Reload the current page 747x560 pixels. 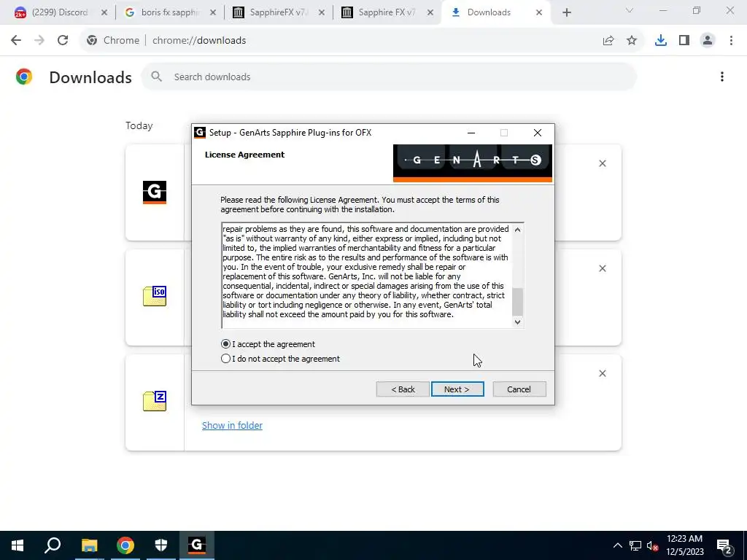(63, 41)
